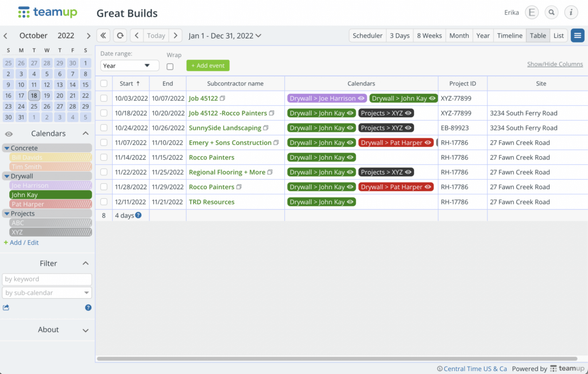Open the Date range Year dropdown
588x374 pixels.
click(x=129, y=65)
